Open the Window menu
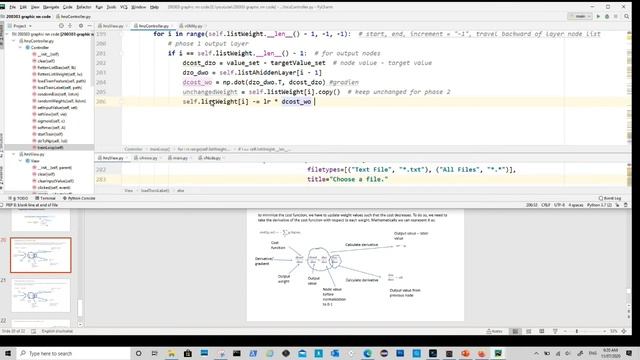 [138, 7]
